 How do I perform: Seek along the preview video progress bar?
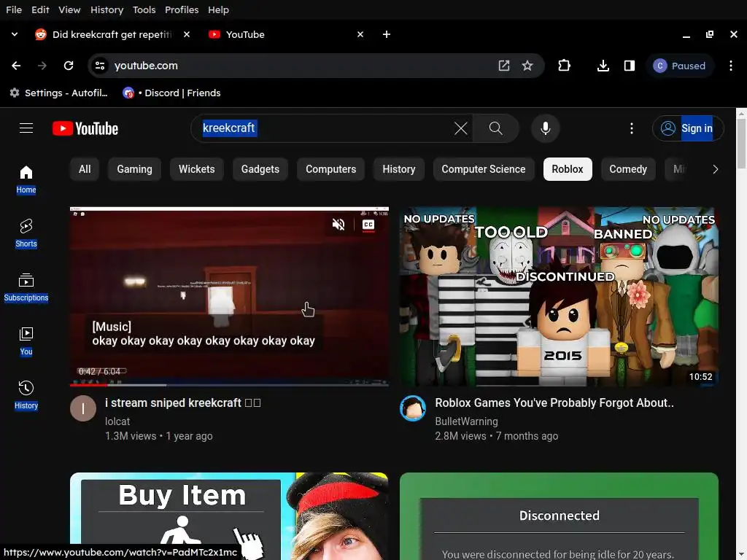tap(229, 385)
